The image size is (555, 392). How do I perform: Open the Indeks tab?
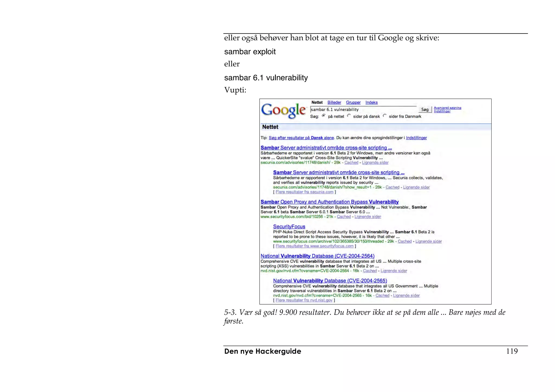click(x=371, y=103)
